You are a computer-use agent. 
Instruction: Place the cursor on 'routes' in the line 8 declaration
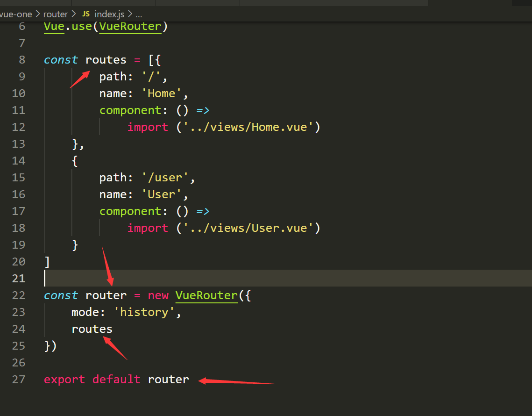106,60
